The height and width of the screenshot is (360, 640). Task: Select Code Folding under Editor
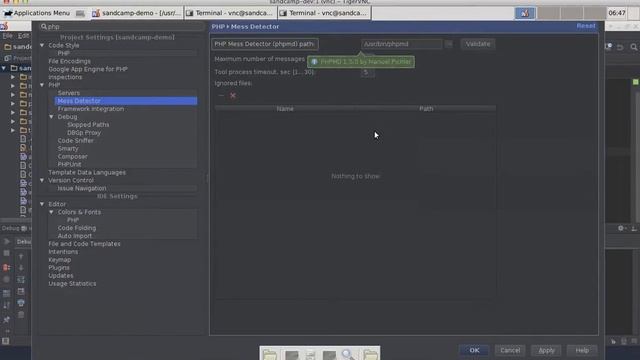coord(77,228)
